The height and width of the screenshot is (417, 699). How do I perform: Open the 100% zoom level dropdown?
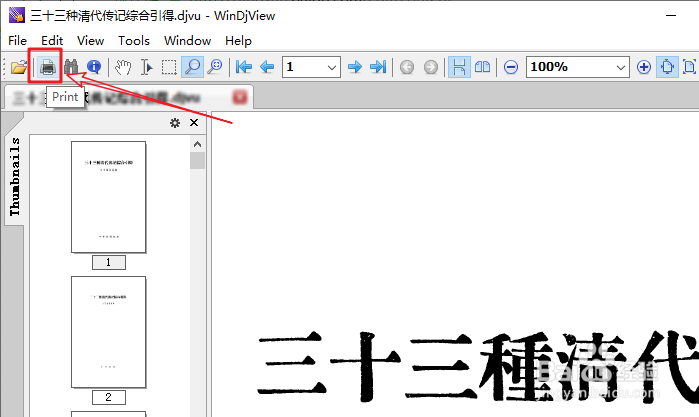[621, 67]
